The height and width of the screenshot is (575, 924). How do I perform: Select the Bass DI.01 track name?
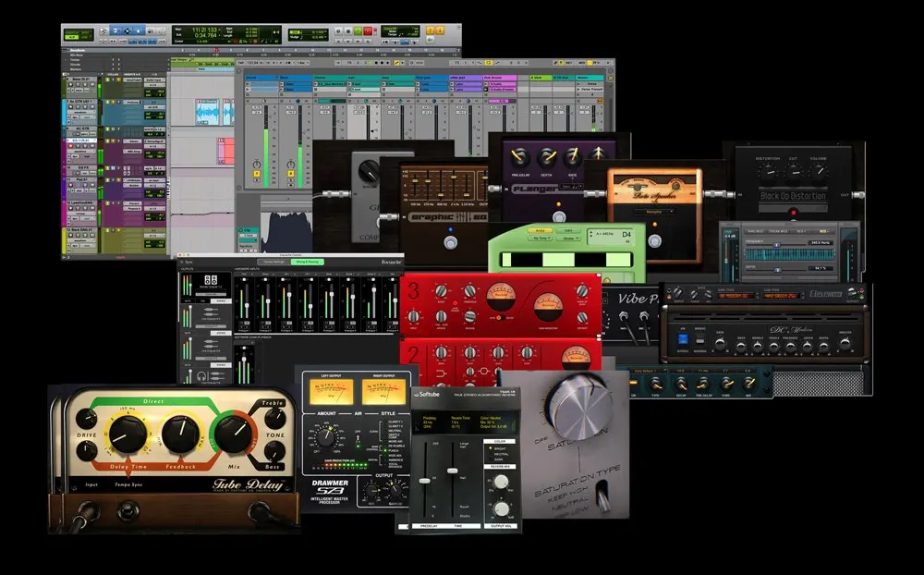[x=80, y=79]
